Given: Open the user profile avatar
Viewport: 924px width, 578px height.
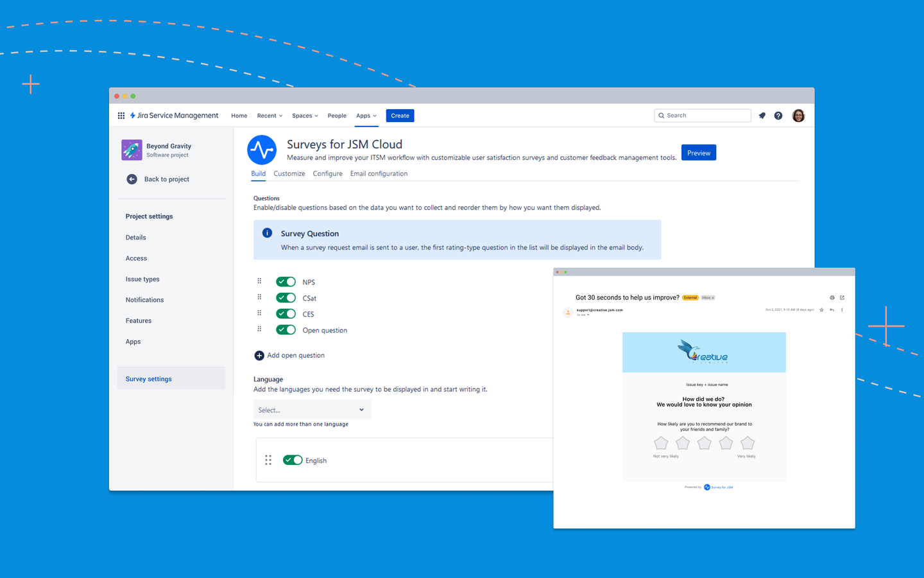Looking at the screenshot, I should tap(798, 116).
